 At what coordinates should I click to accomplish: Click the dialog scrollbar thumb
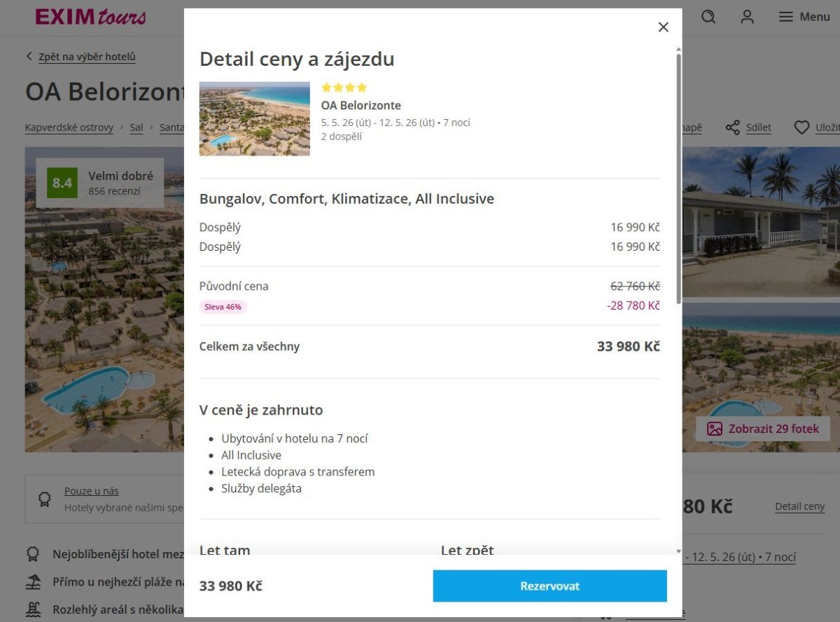pos(678,175)
